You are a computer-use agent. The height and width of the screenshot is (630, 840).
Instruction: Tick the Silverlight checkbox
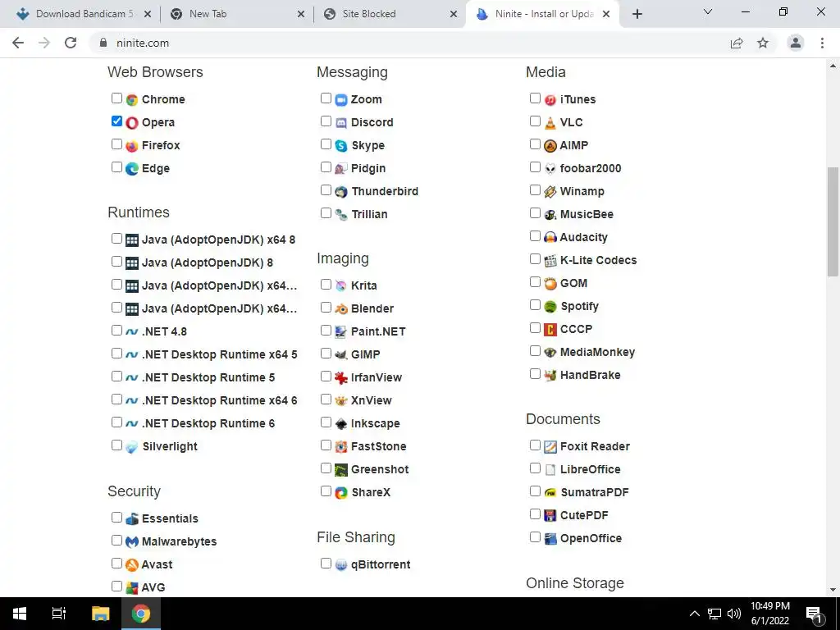tap(116, 445)
